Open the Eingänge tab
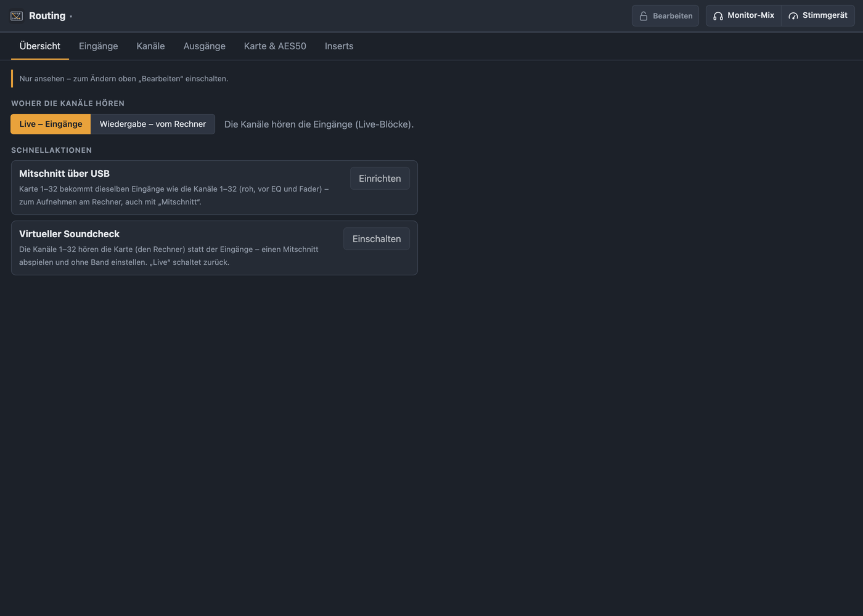 99,46
